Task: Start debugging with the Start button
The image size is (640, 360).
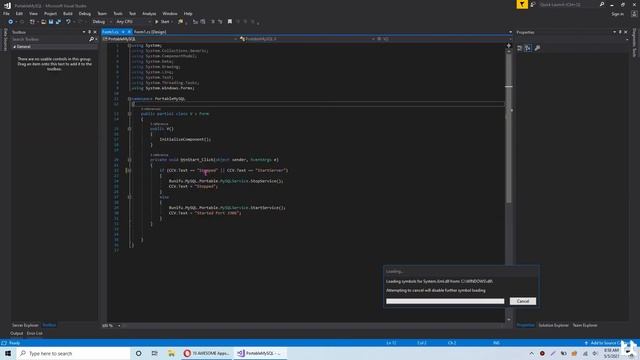Action: pos(162,22)
